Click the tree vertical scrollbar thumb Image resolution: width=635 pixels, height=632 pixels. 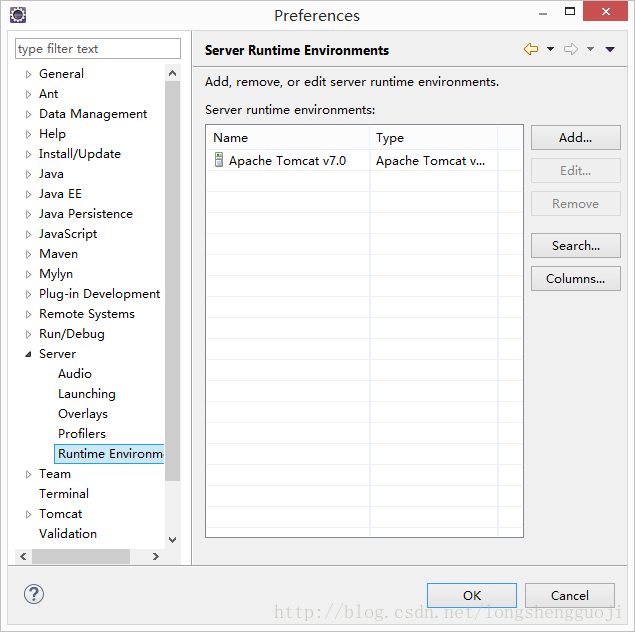tap(173, 281)
